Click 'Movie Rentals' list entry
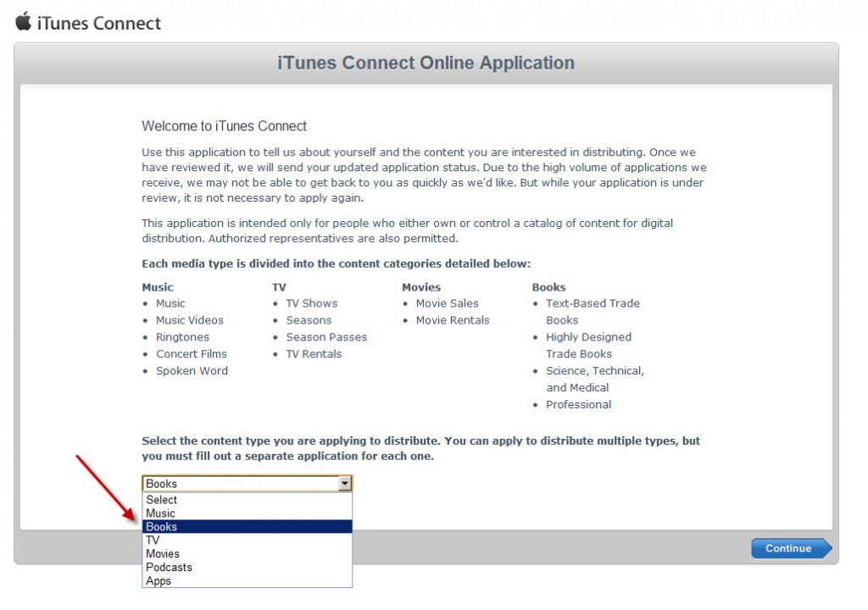Image resolution: width=868 pixels, height=610 pixels. click(453, 320)
